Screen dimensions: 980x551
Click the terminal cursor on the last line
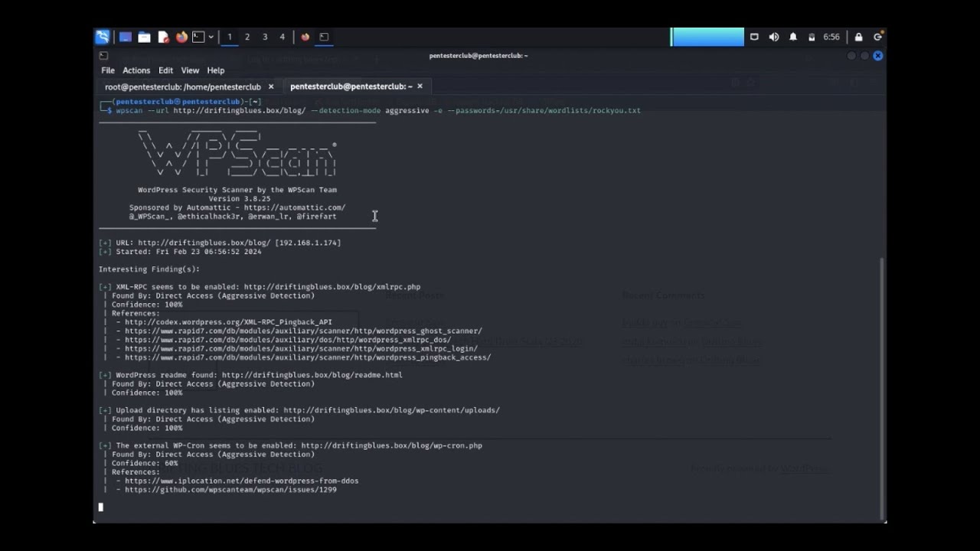(x=101, y=507)
